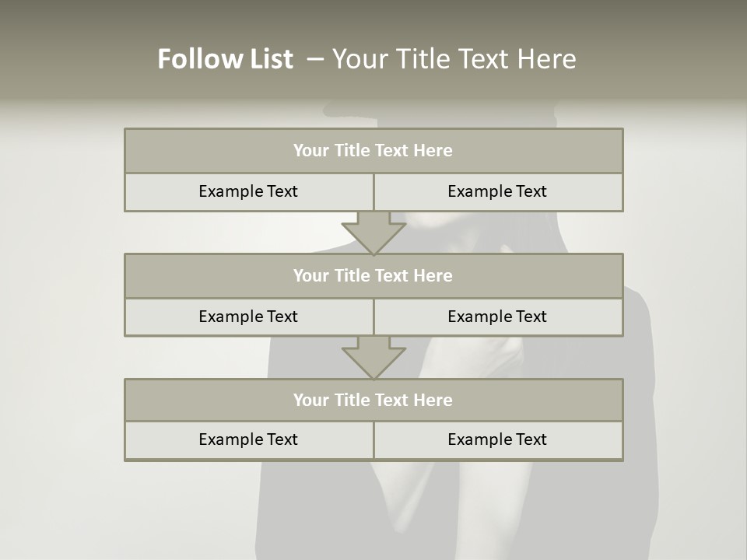The height and width of the screenshot is (560, 747).
Task: Click left Example Text cell in middle block
Action: coord(248,317)
